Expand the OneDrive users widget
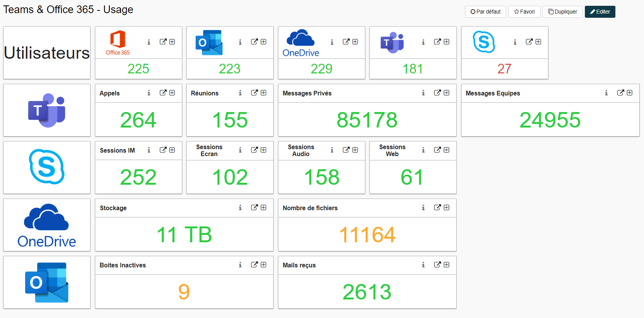 [355, 42]
